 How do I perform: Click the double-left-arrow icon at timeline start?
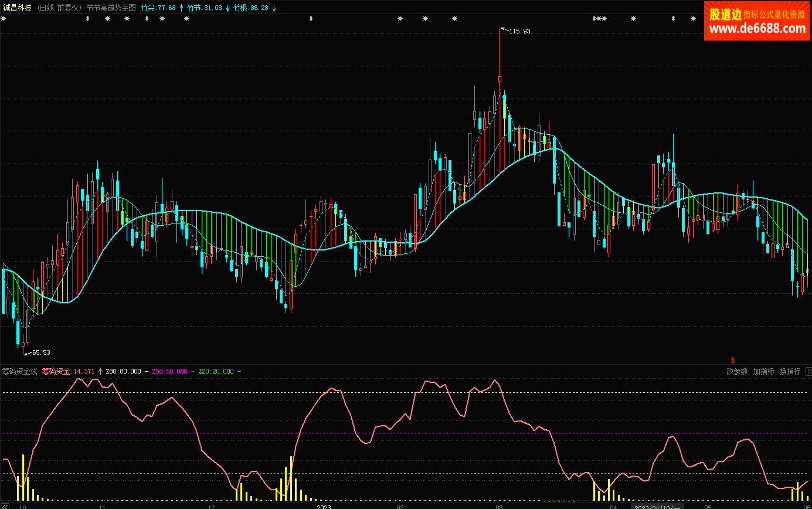click(x=5, y=505)
